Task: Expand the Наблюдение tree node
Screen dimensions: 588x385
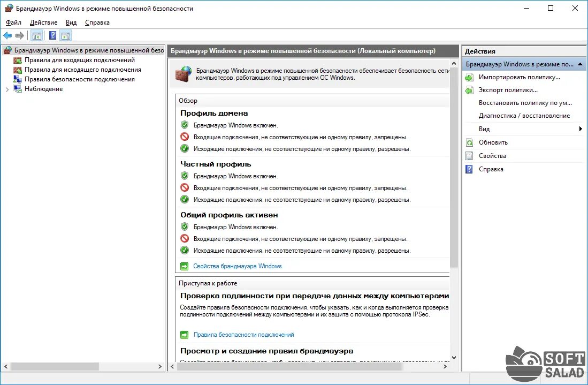Action: pyautogui.click(x=7, y=89)
